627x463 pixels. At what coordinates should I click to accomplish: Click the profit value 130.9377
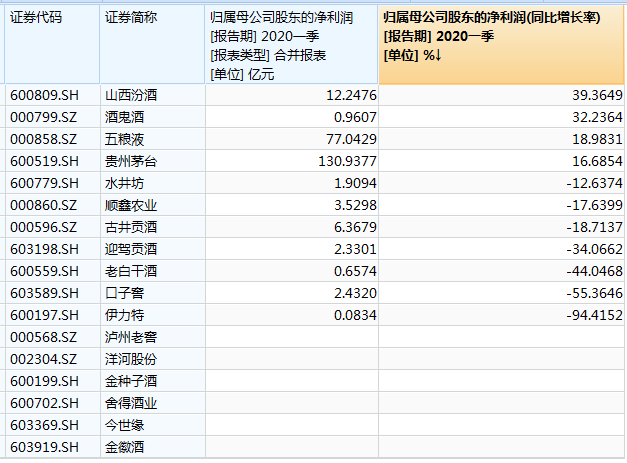click(347, 161)
